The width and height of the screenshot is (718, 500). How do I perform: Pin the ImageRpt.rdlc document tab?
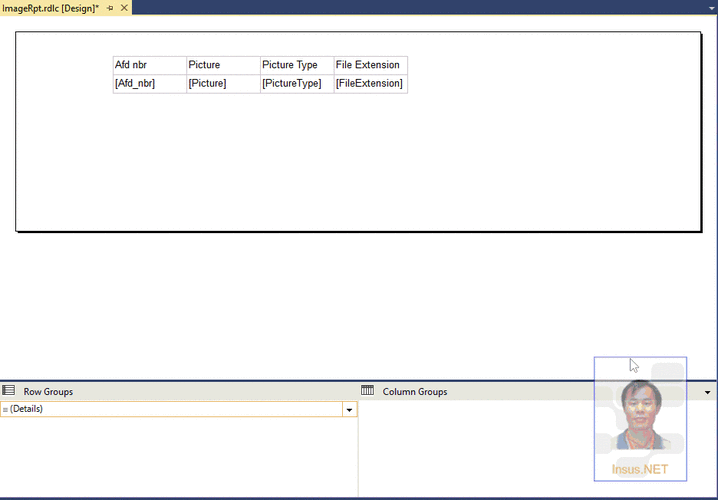110,8
